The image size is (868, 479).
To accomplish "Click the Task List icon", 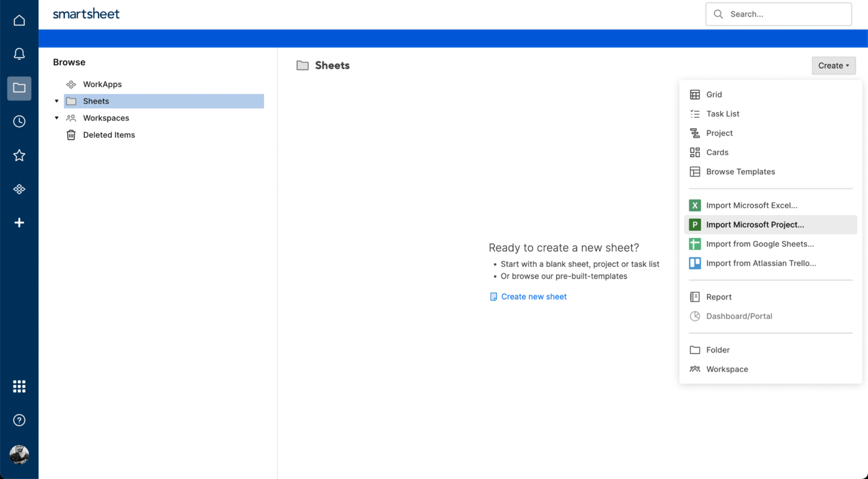I will click(695, 114).
